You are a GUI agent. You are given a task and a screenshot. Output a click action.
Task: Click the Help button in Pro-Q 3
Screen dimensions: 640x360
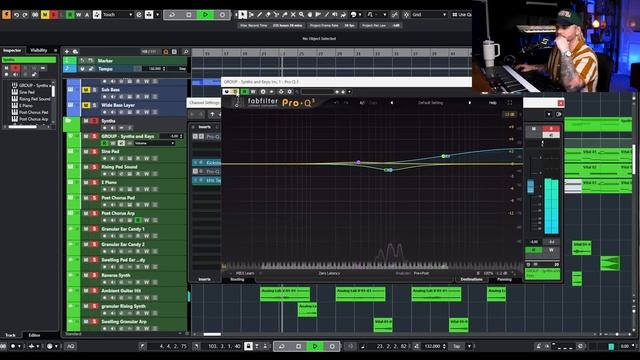493,103
